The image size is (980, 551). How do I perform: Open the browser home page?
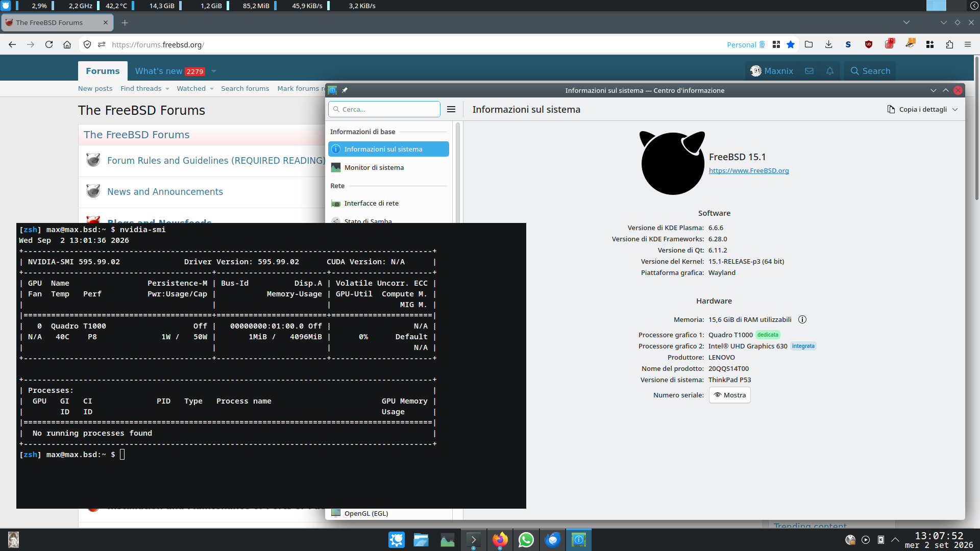(67, 45)
